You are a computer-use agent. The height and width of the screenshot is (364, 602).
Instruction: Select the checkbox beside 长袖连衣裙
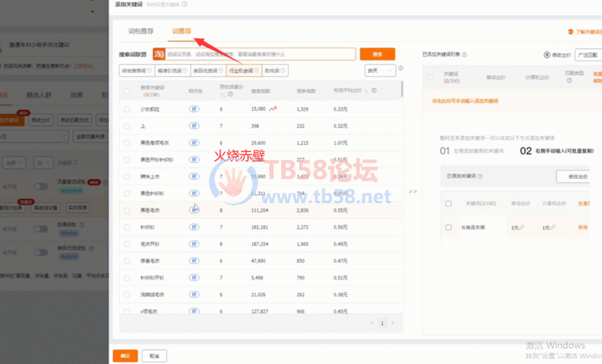tap(448, 228)
